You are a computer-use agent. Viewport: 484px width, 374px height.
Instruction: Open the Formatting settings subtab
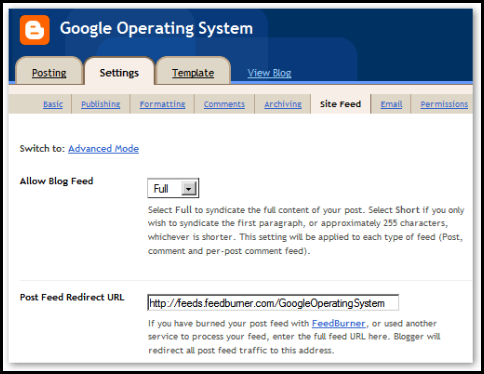tap(162, 104)
